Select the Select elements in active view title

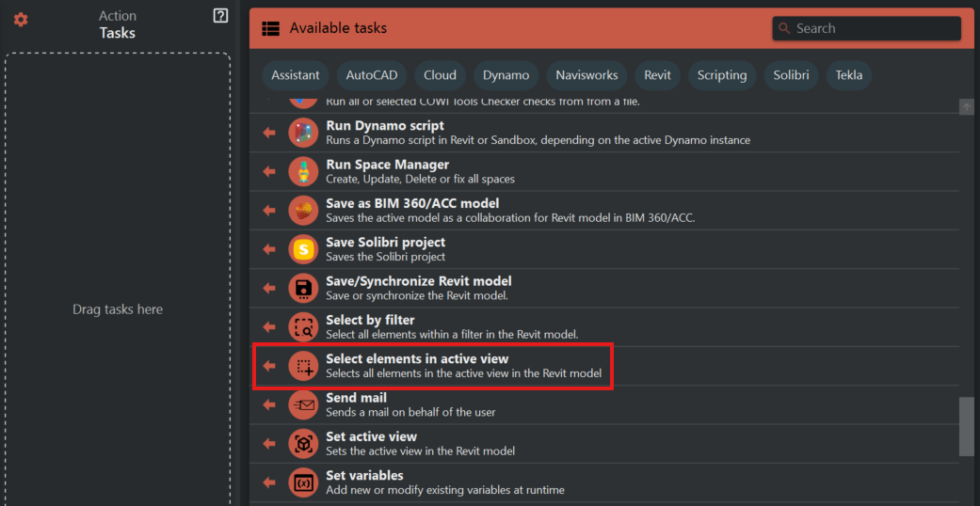[x=417, y=359]
